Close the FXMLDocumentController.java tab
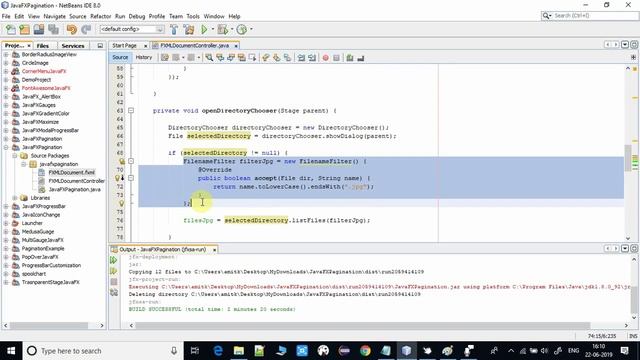 [x=236, y=46]
